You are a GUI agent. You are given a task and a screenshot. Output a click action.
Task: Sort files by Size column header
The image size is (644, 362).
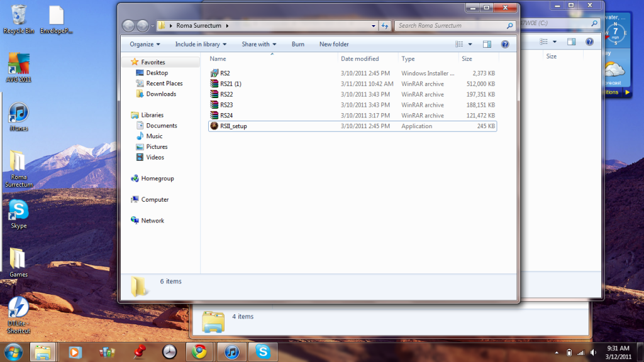click(467, 59)
